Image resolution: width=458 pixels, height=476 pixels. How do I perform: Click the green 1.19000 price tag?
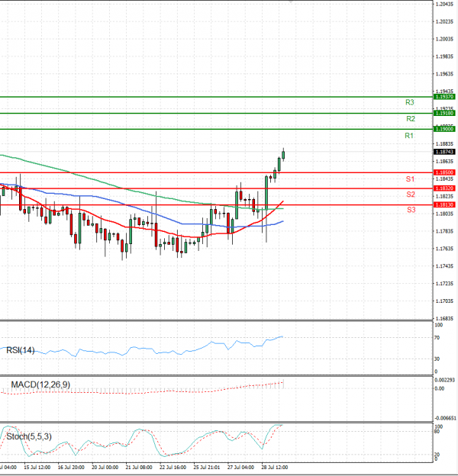tap(443, 129)
